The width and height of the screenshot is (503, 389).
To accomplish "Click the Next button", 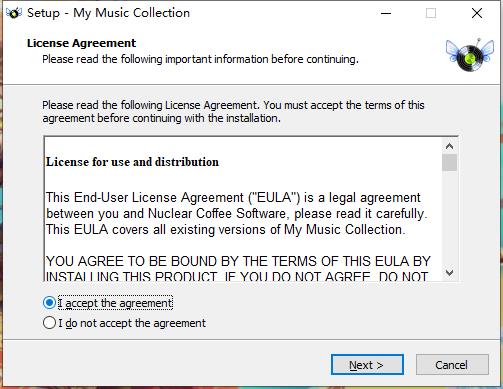I will pos(367,365).
